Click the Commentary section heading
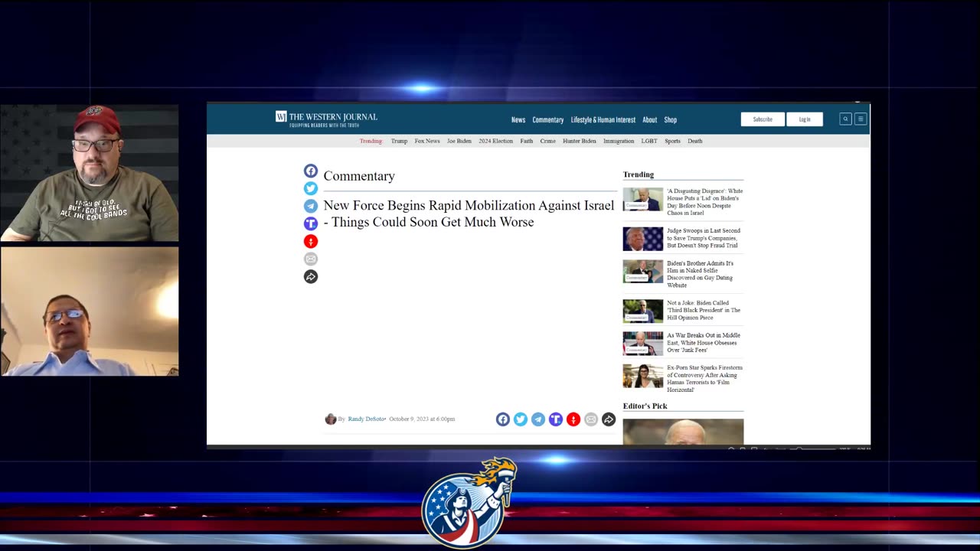This screenshot has width=980, height=551. click(x=359, y=176)
